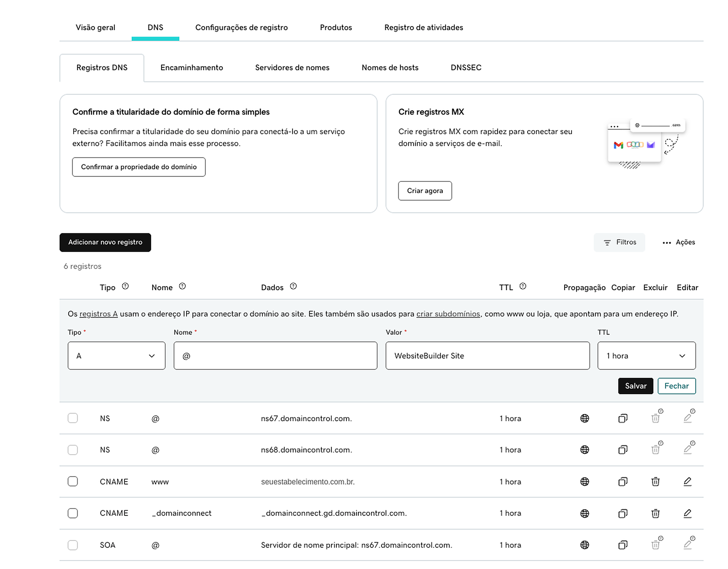Open the DNSSEC tab

pos(466,68)
